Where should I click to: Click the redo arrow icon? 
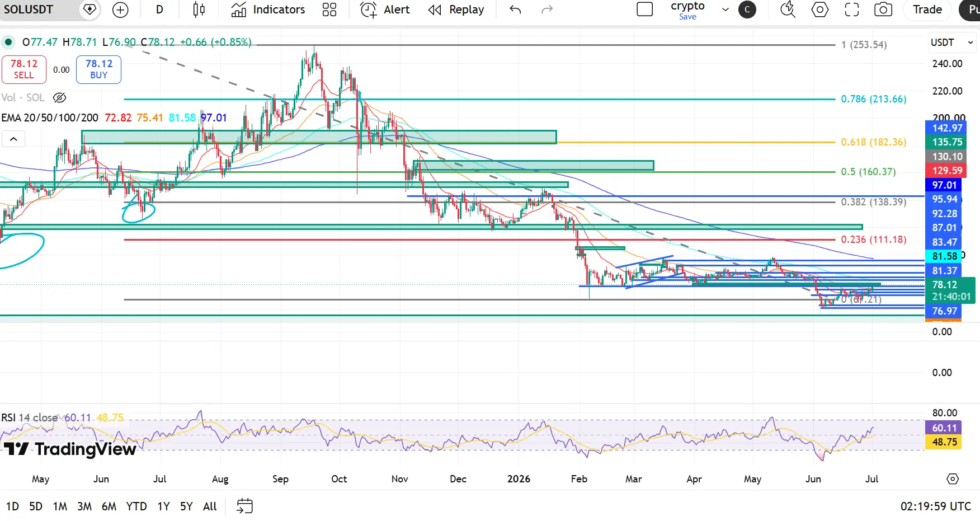click(x=547, y=10)
